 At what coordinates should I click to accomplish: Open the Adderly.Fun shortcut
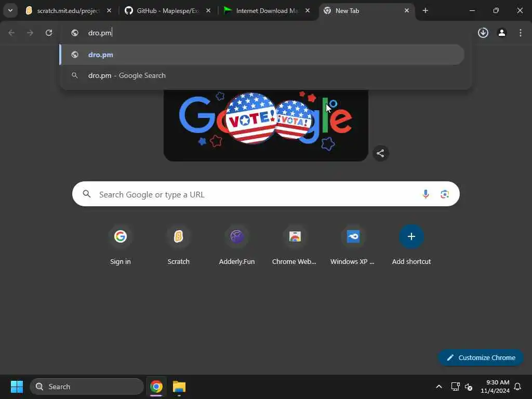point(237,245)
